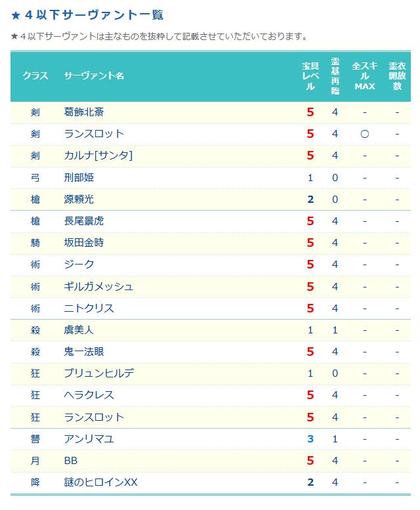Click the circle mark in 全スキルMAX column
The image size is (420, 510).
coord(365,134)
